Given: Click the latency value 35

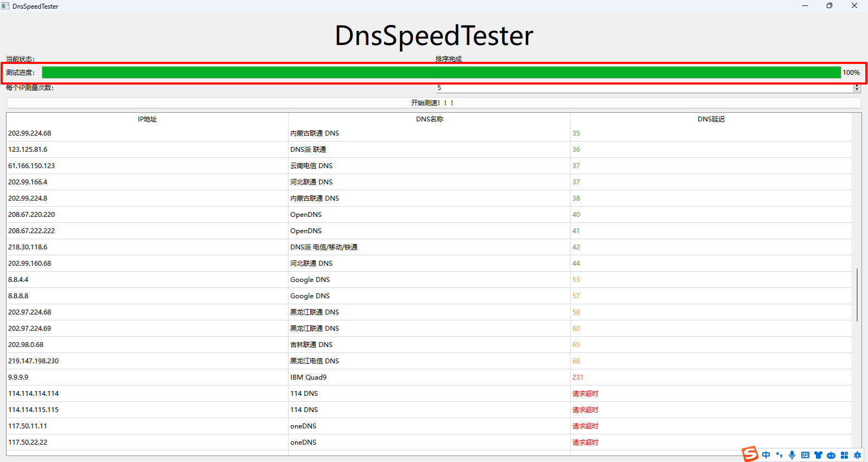Looking at the screenshot, I should click(x=576, y=133).
